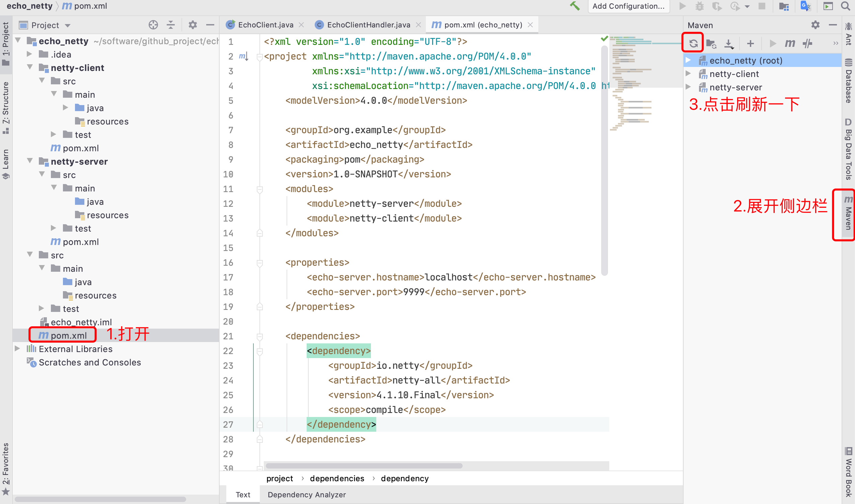Hide the Project tool window
Image resolution: width=855 pixels, height=504 pixels.
[210, 25]
